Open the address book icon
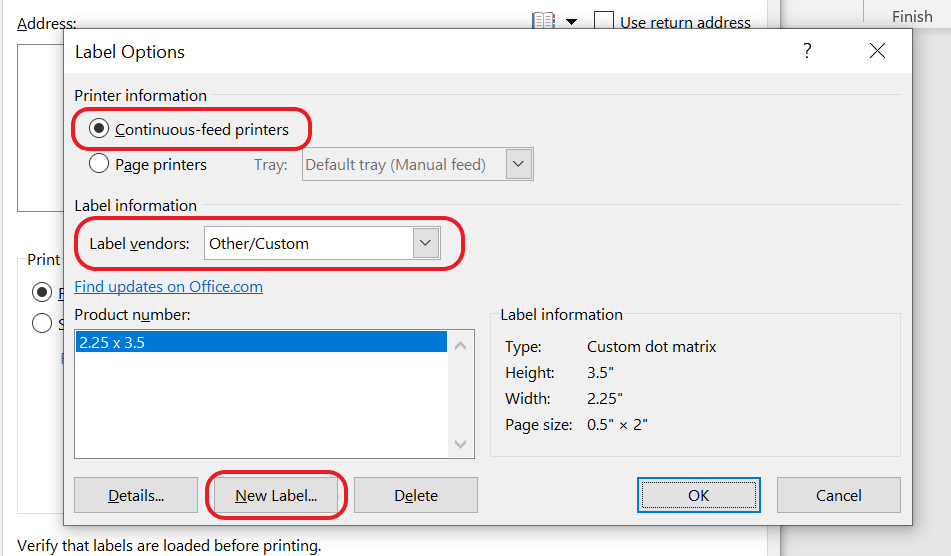951x556 pixels. coord(544,21)
